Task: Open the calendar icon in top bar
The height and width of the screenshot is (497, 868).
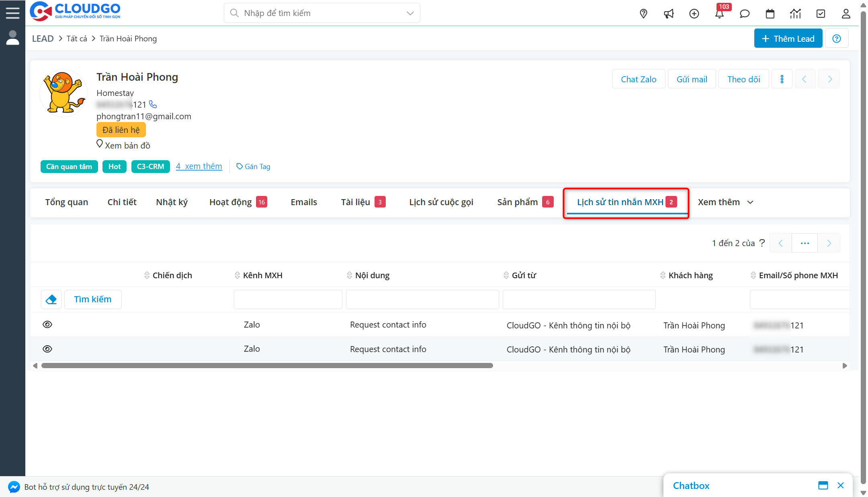Action: point(770,14)
